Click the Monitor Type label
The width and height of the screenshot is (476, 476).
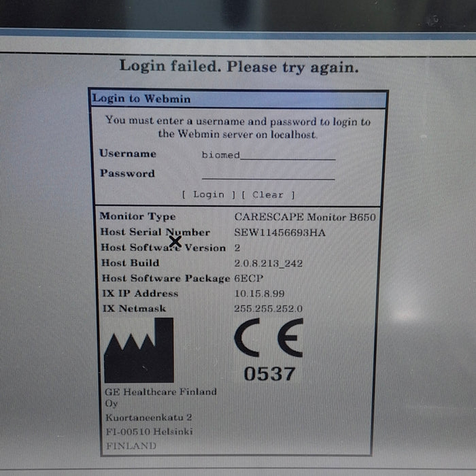point(137,216)
